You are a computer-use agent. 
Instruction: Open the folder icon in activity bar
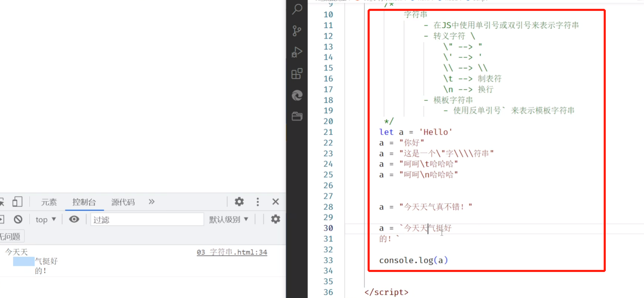[x=297, y=117]
